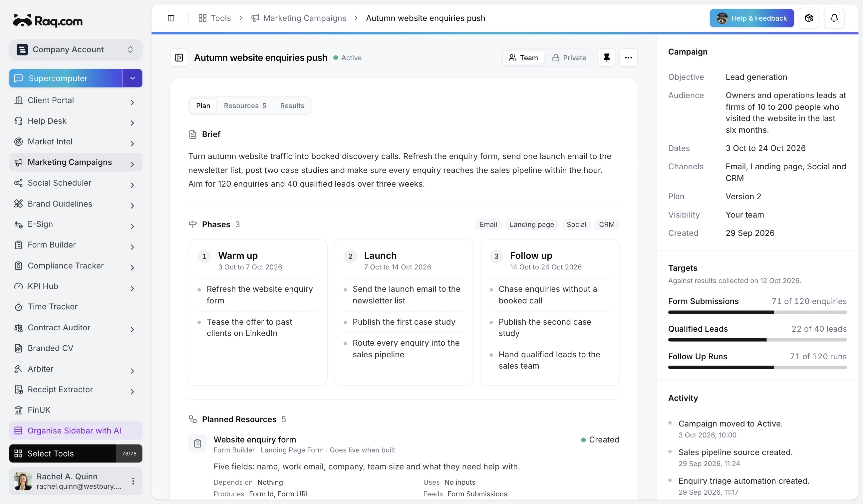This screenshot has width=863, height=504.
Task: Switch to the Resources tab
Action: tap(245, 106)
